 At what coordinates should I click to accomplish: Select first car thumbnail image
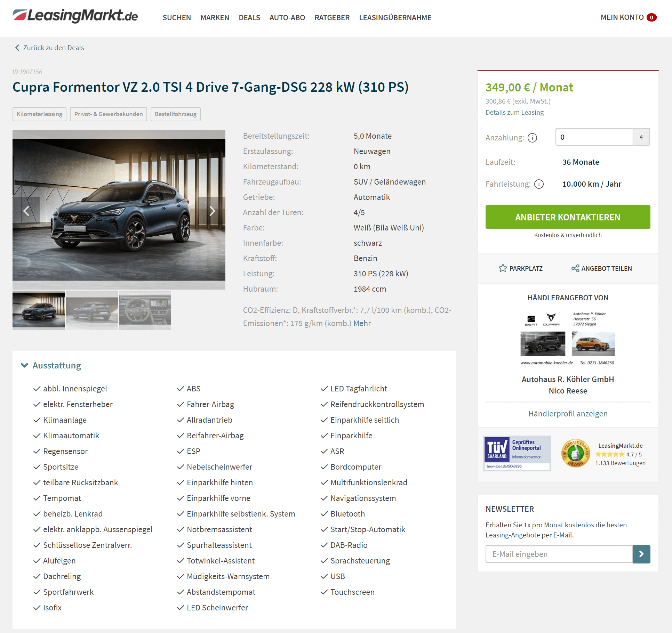coord(39,310)
